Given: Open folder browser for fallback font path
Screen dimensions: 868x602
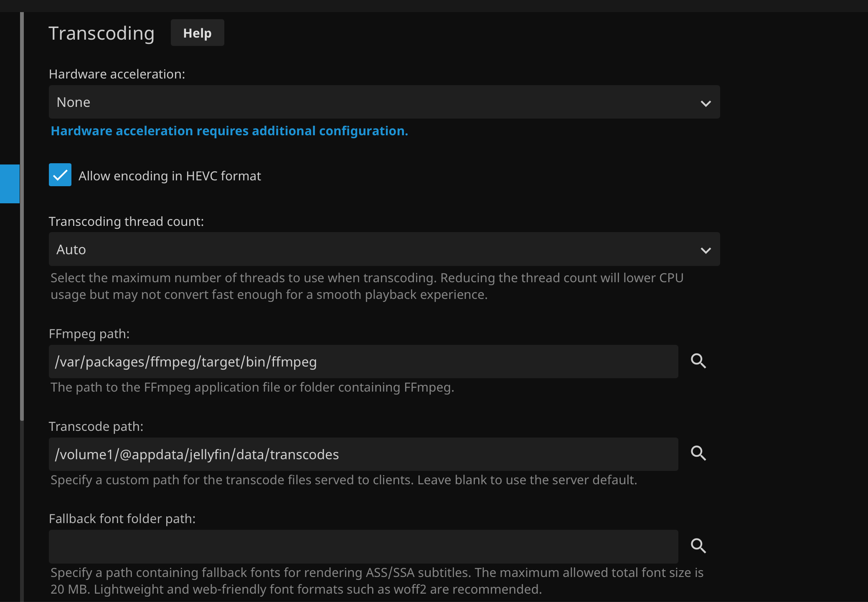Looking at the screenshot, I should pos(698,546).
